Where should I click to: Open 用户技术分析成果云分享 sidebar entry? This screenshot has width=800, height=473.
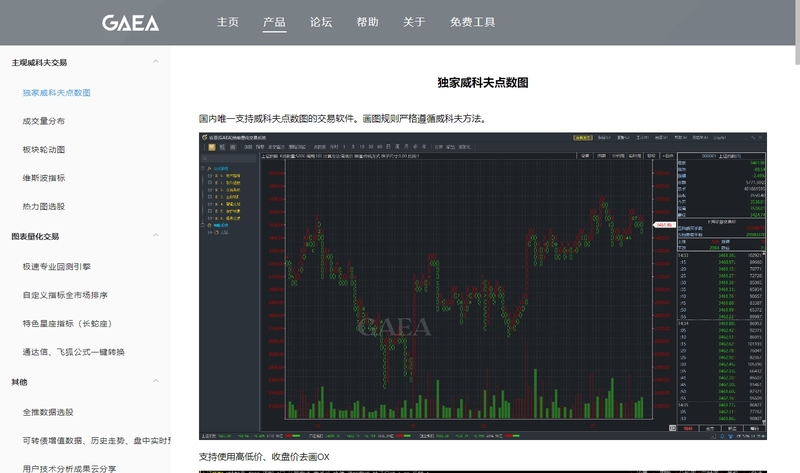(x=69, y=468)
